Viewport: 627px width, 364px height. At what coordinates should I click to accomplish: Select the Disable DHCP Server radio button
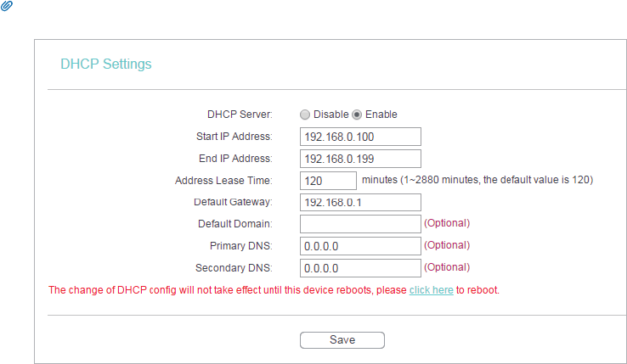[305, 115]
